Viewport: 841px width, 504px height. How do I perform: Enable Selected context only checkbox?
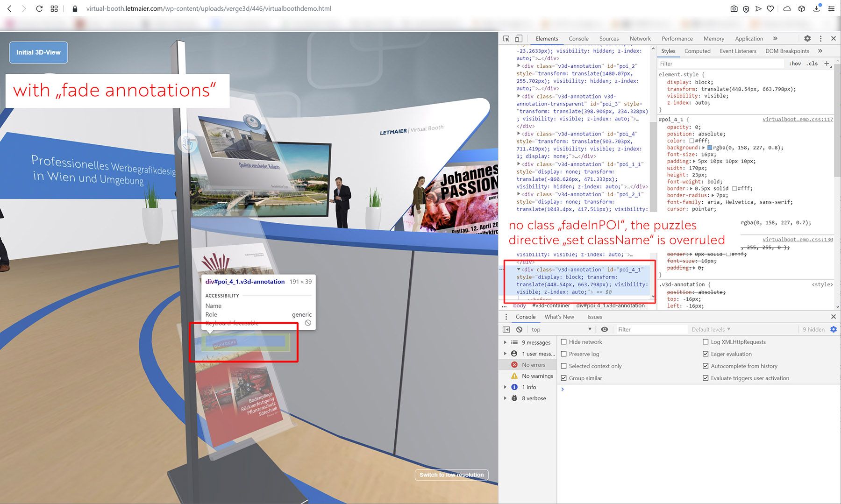pyautogui.click(x=564, y=366)
